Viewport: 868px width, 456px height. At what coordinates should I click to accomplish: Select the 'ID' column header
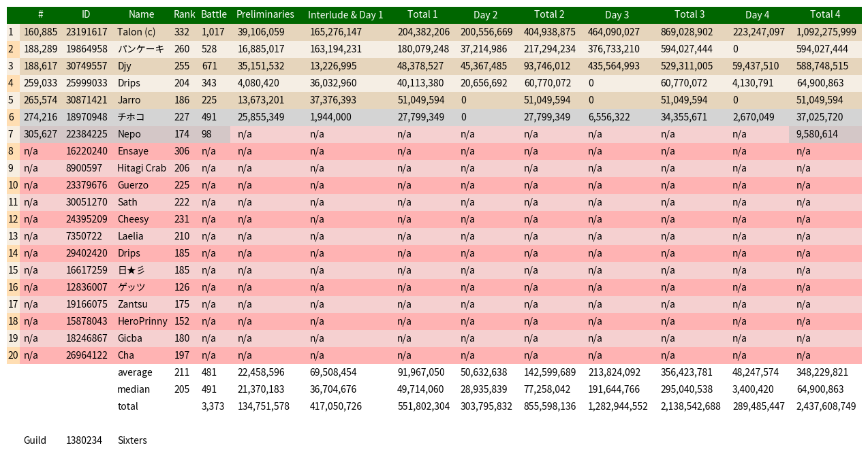click(x=86, y=14)
